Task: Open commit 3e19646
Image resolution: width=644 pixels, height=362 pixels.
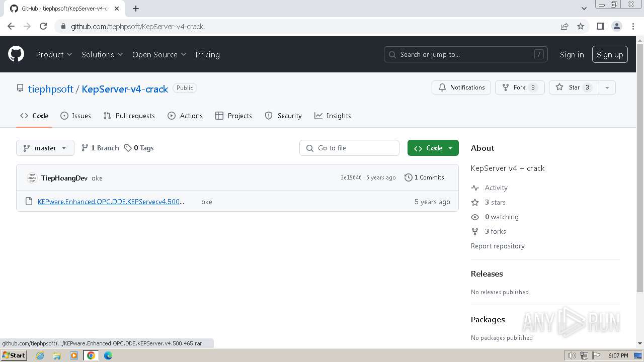Action: tap(351, 177)
